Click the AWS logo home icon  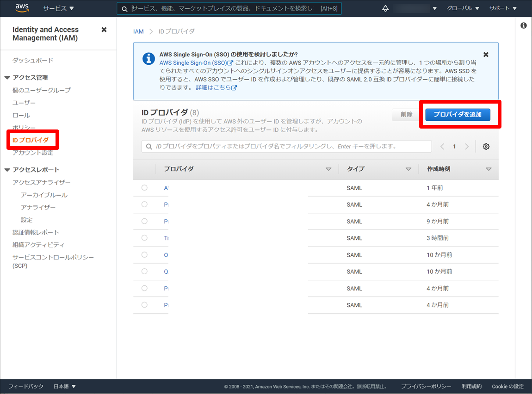tap(22, 8)
